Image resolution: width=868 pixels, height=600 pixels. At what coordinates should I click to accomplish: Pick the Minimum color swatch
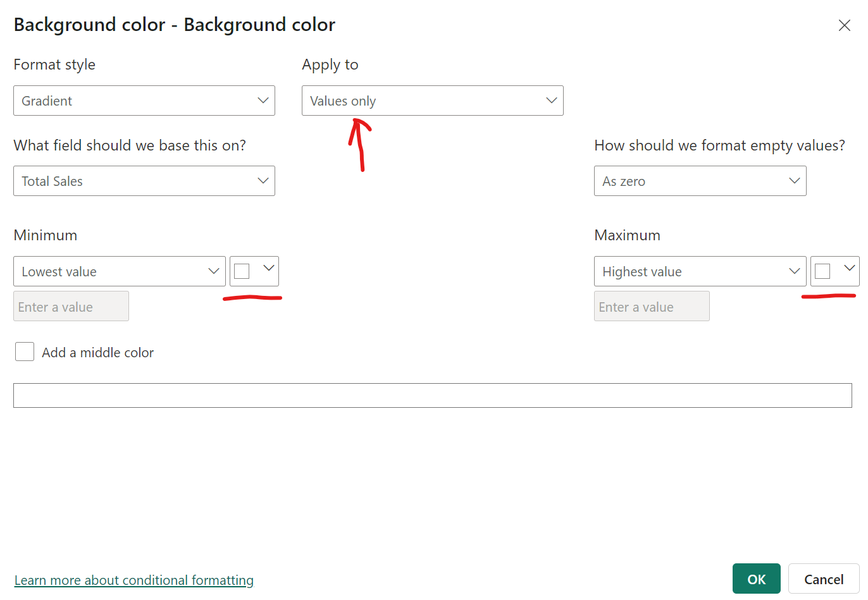[254, 271]
